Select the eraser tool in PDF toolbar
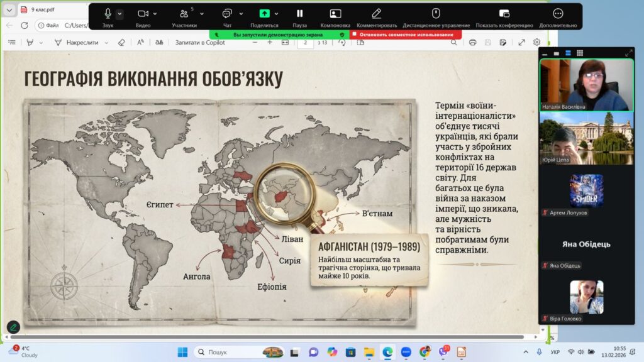This screenshot has height=362, width=644. pos(122,42)
